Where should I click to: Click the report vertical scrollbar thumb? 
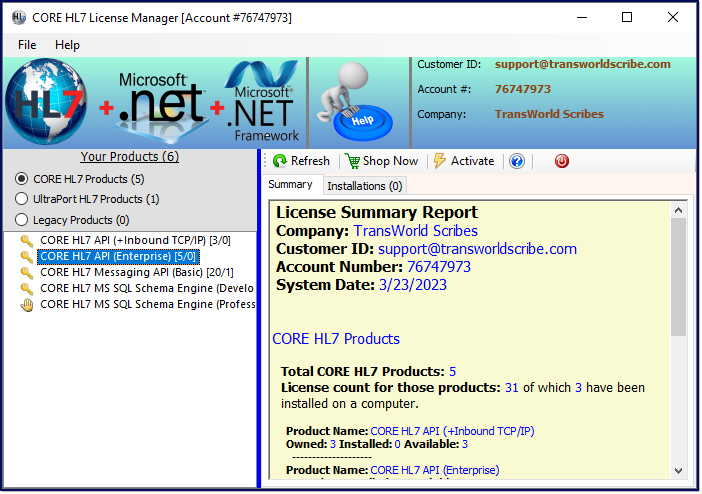(678, 277)
